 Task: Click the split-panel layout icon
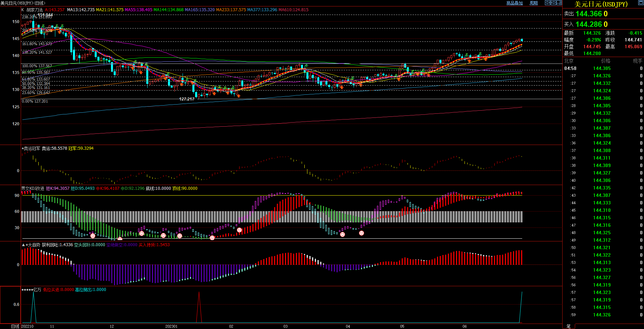pos(559,3)
